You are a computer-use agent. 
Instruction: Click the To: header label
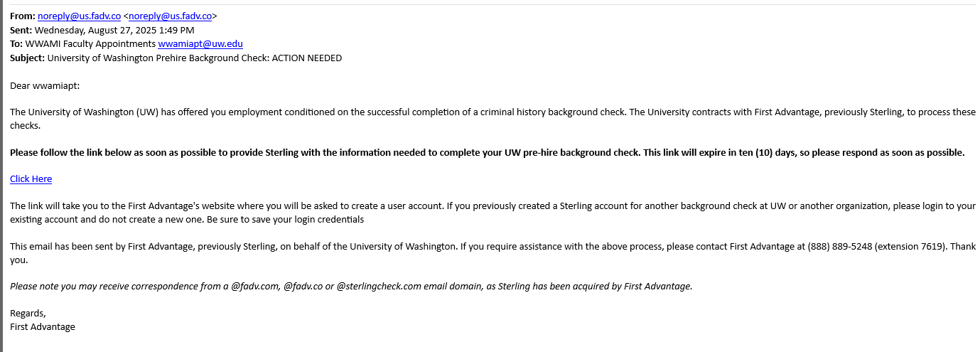pyautogui.click(x=16, y=43)
